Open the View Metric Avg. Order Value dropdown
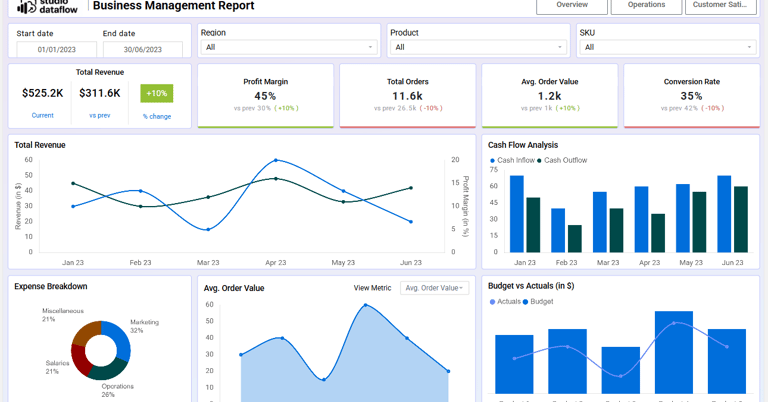The width and height of the screenshot is (768, 402). tap(434, 288)
